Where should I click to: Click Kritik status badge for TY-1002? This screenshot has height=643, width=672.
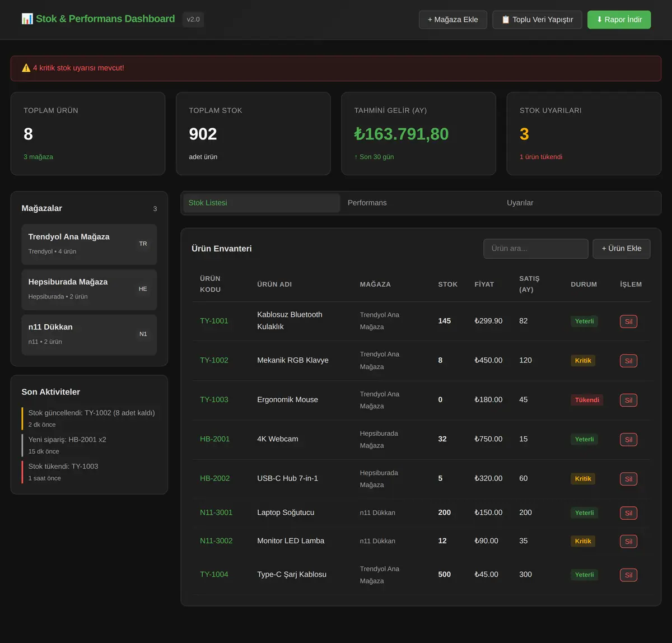[583, 361]
